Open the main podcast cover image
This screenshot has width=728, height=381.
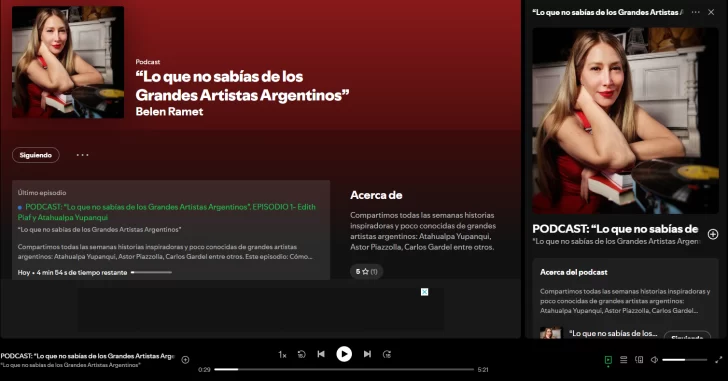68,62
